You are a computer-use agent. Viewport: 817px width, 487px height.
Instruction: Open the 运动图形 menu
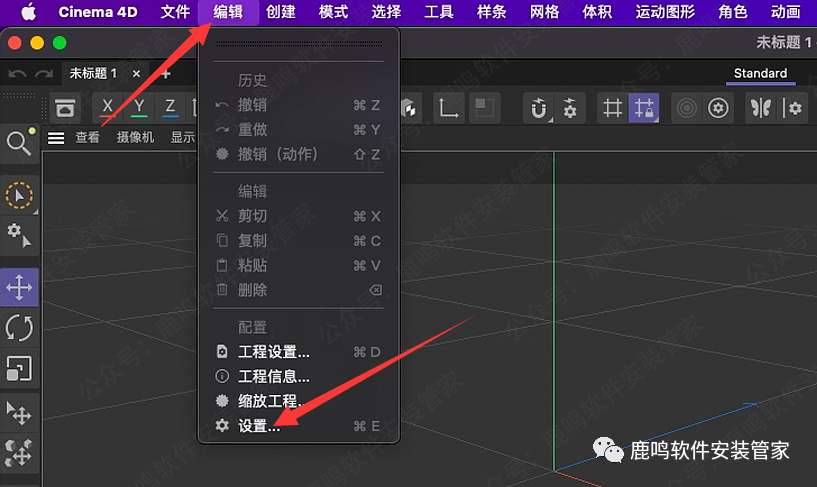665,11
